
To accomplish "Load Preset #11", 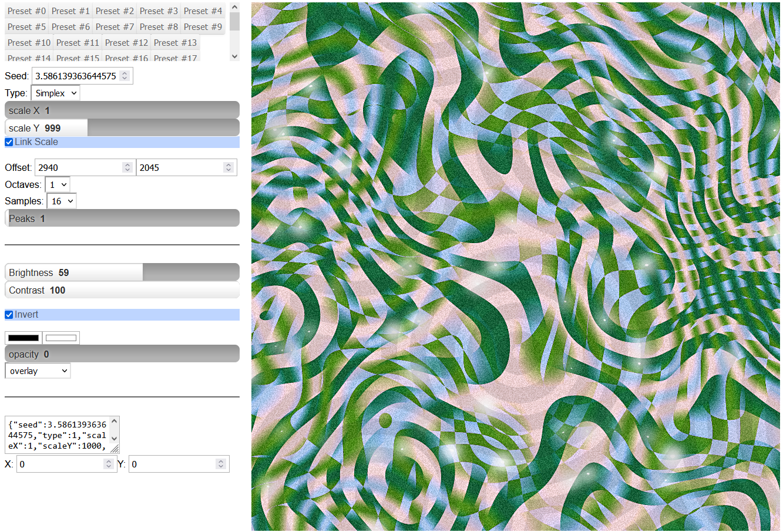I will (x=78, y=42).
